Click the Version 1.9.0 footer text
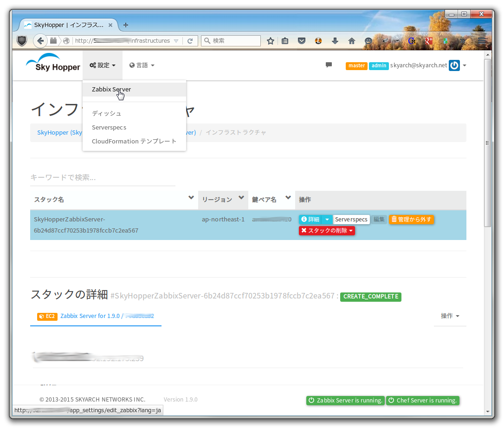This screenshot has width=504, height=428. [x=181, y=399]
